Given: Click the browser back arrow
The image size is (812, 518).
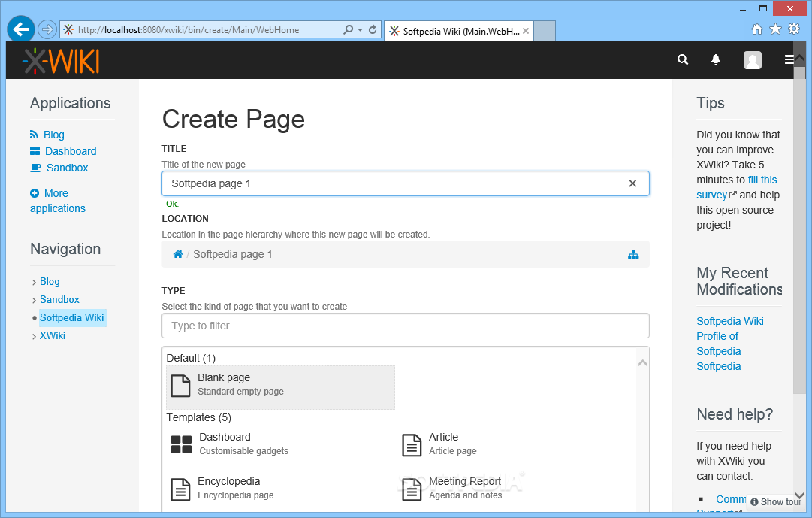Looking at the screenshot, I should 21,29.
